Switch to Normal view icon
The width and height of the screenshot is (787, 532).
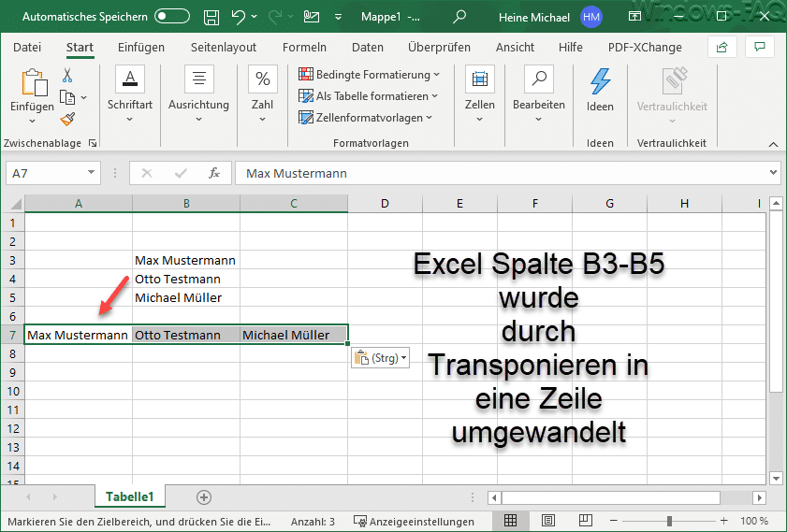(510, 521)
